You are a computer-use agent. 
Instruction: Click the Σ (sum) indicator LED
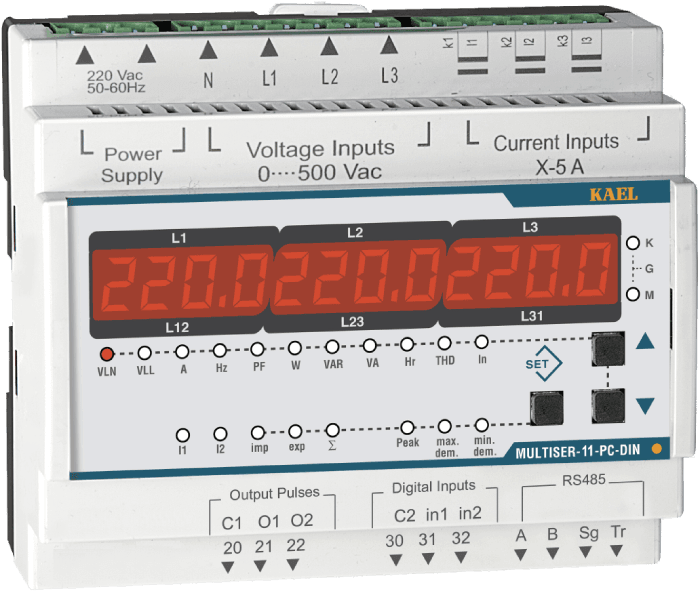[x=333, y=430]
